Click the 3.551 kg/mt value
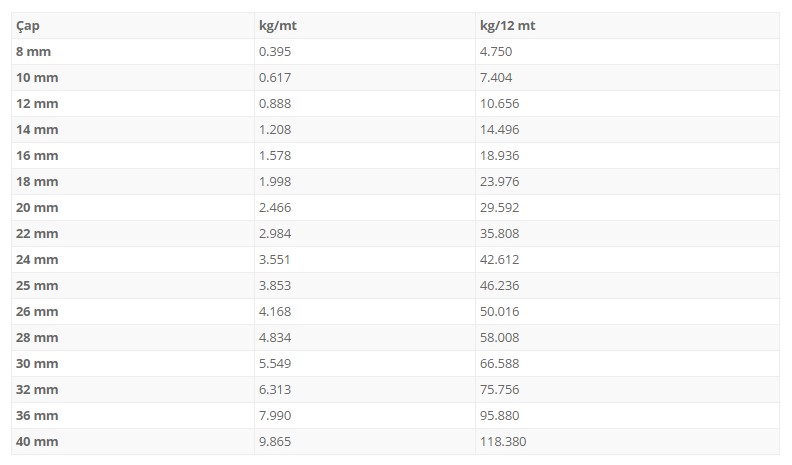Image resolution: width=792 pixels, height=465 pixels. 274,260
